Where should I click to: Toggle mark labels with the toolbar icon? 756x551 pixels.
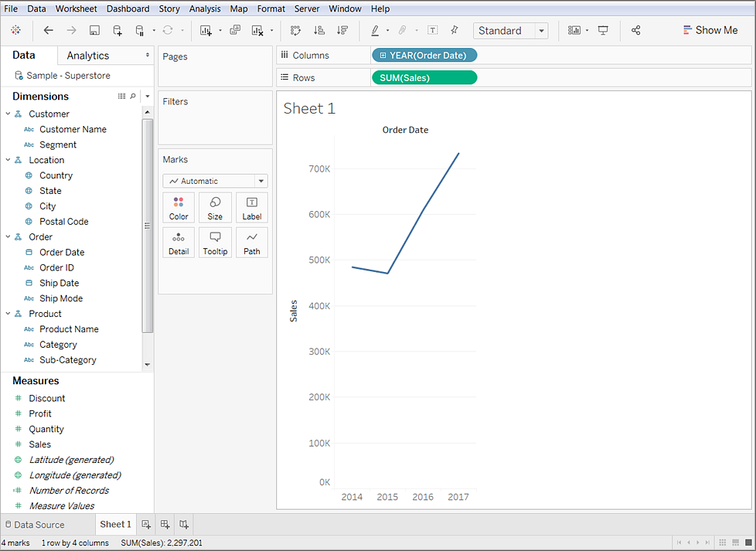[x=433, y=31]
